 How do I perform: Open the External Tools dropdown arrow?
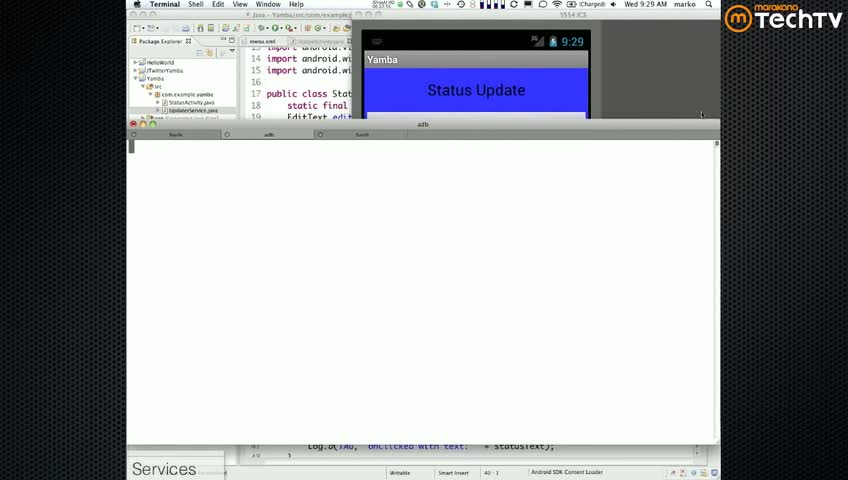point(295,29)
